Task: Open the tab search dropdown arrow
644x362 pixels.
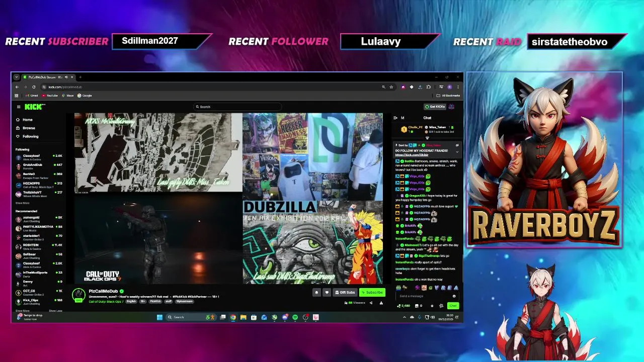Action: point(17,77)
